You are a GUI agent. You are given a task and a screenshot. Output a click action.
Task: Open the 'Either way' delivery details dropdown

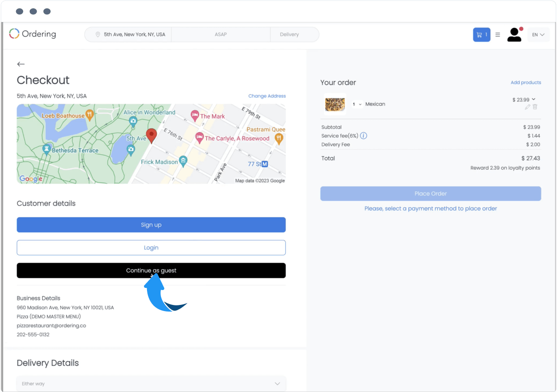coord(151,384)
